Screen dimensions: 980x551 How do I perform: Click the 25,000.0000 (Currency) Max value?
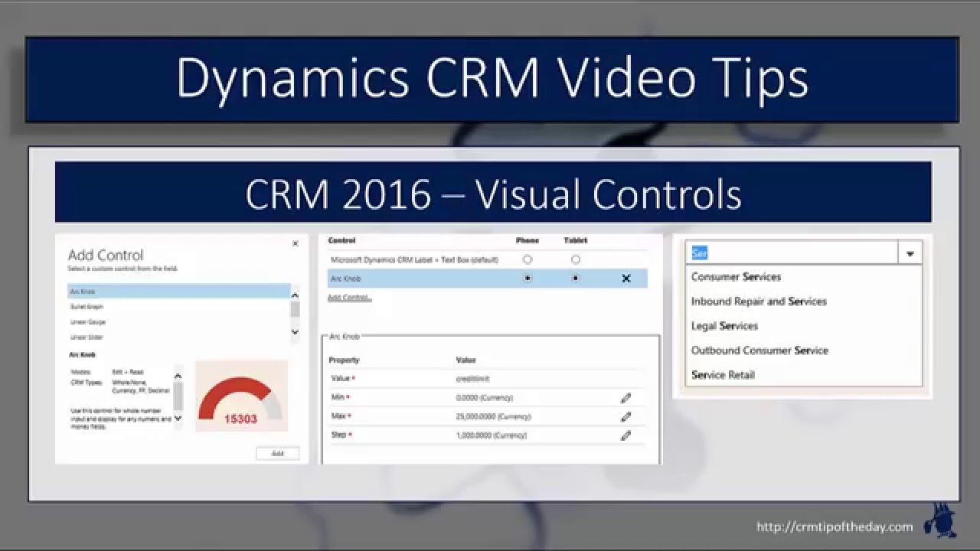tap(493, 417)
